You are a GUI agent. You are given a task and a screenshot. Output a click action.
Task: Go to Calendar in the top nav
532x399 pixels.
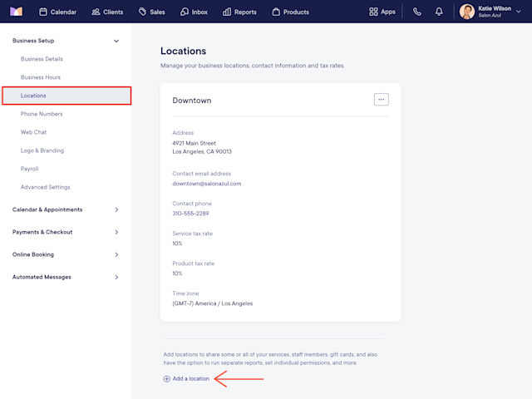[x=57, y=12]
